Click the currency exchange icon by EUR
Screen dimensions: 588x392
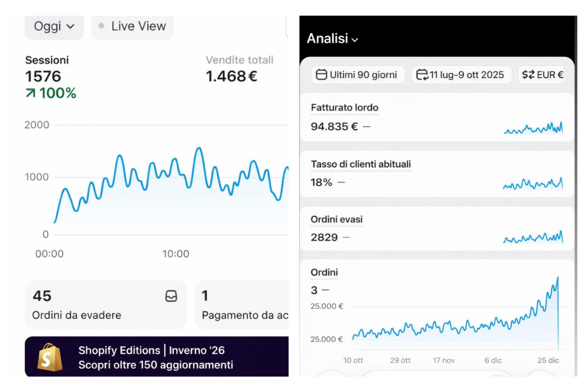click(x=528, y=75)
